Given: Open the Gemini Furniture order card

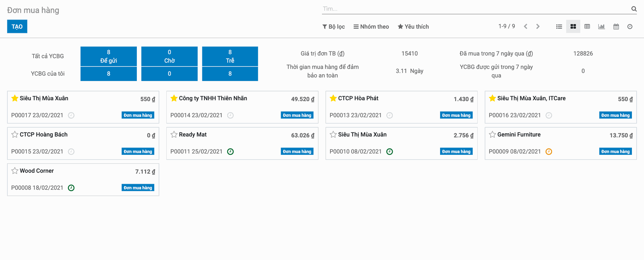Looking at the screenshot, I should [561, 143].
